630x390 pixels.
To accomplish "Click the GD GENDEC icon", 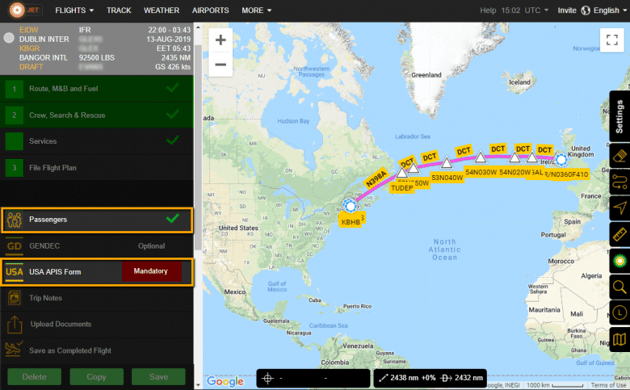I will click(14, 246).
